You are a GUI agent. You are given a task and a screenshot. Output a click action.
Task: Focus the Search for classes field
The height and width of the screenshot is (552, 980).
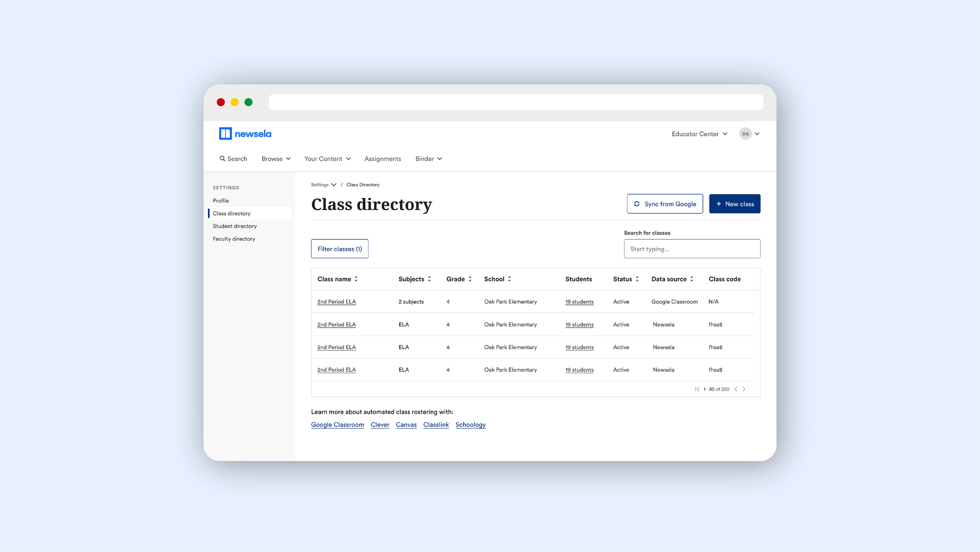click(x=692, y=249)
